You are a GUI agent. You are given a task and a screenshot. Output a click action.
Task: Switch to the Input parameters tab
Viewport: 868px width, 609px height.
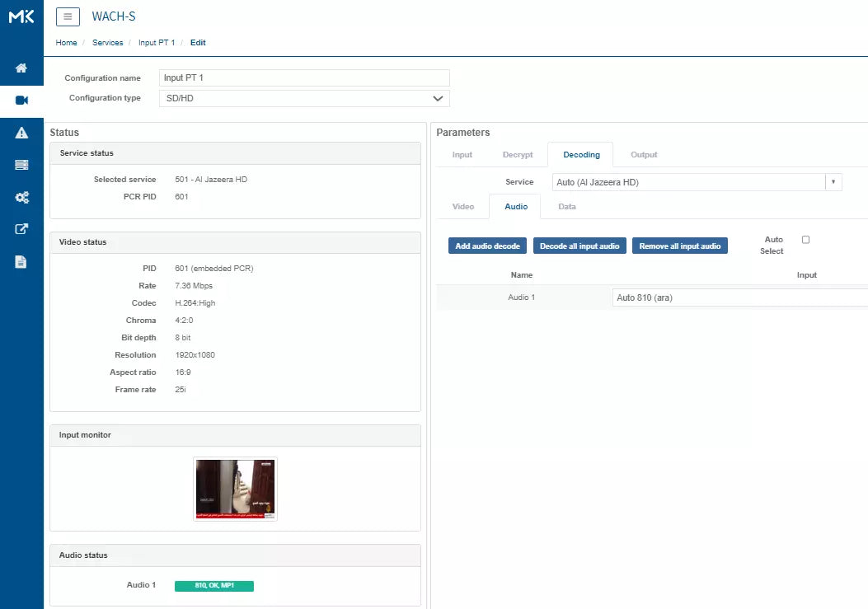462,154
